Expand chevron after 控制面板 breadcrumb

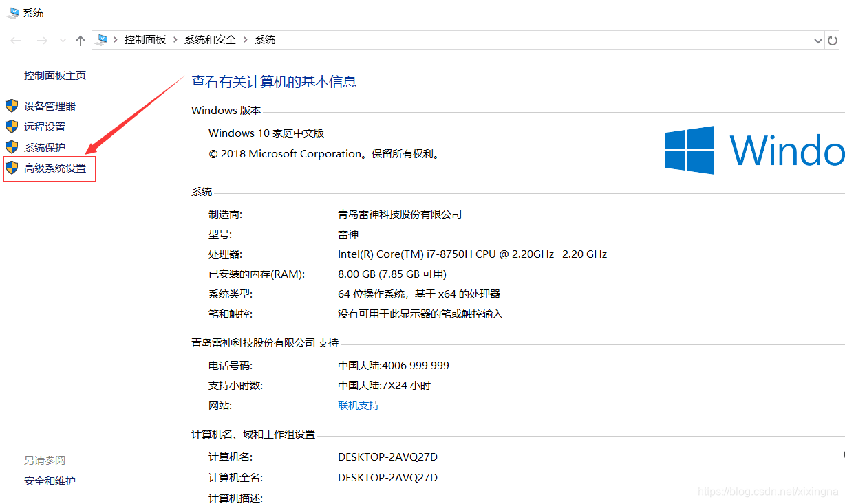[175, 40]
